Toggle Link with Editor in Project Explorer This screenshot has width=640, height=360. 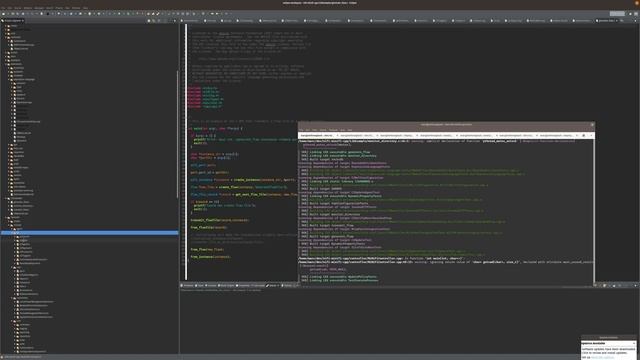pyautogui.click(x=154, y=20)
